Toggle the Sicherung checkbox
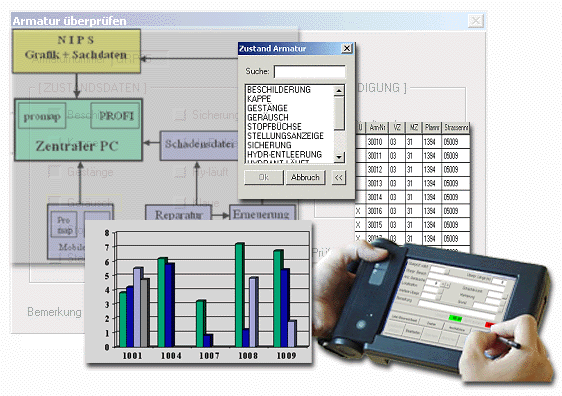Viewport: 562px width, 396px height. click(x=180, y=115)
